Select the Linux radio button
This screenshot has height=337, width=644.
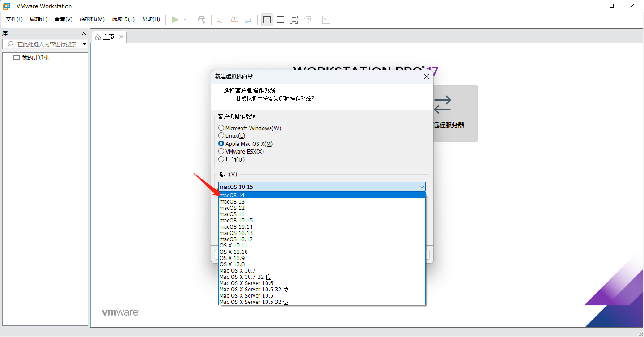point(221,136)
